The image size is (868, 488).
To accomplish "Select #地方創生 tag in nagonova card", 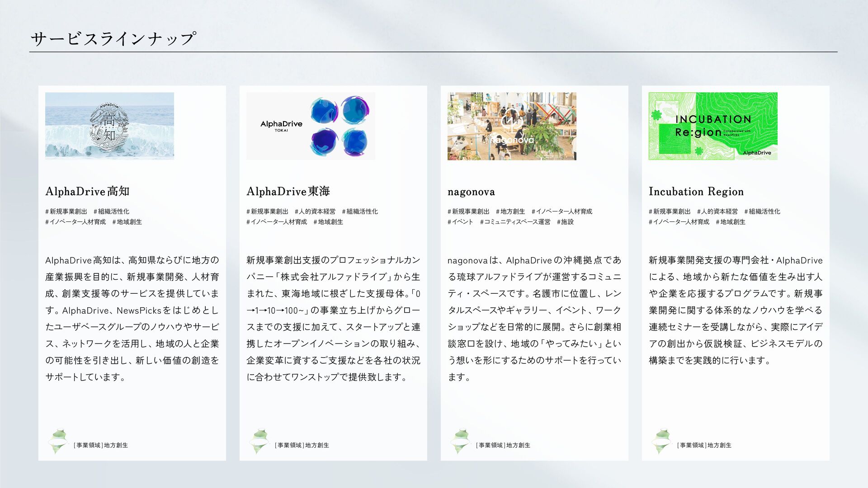I will click(510, 211).
